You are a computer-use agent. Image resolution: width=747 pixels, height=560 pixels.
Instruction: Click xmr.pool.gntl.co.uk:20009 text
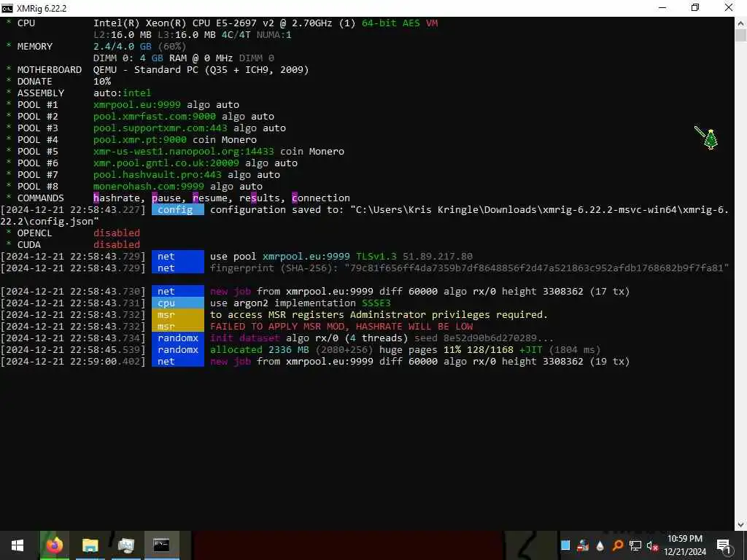(x=166, y=163)
